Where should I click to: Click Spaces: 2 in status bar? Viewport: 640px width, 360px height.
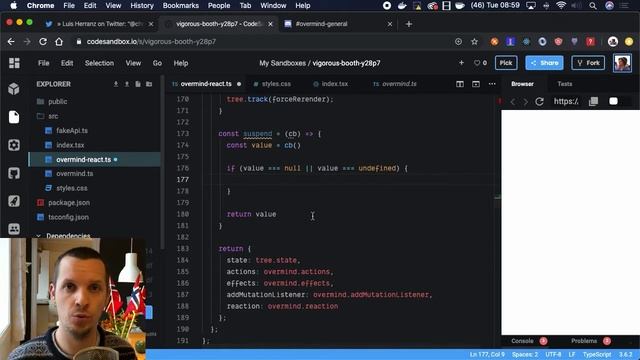coord(525,355)
